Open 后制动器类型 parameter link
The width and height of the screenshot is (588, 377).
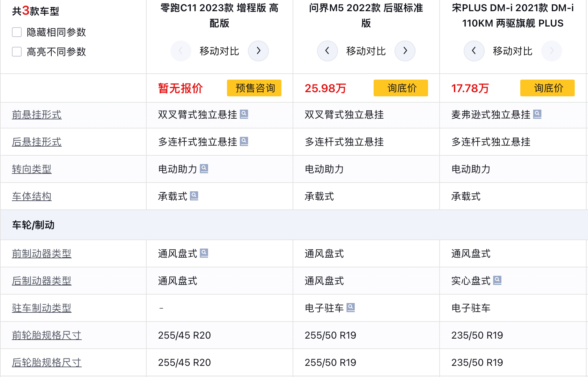point(42,281)
